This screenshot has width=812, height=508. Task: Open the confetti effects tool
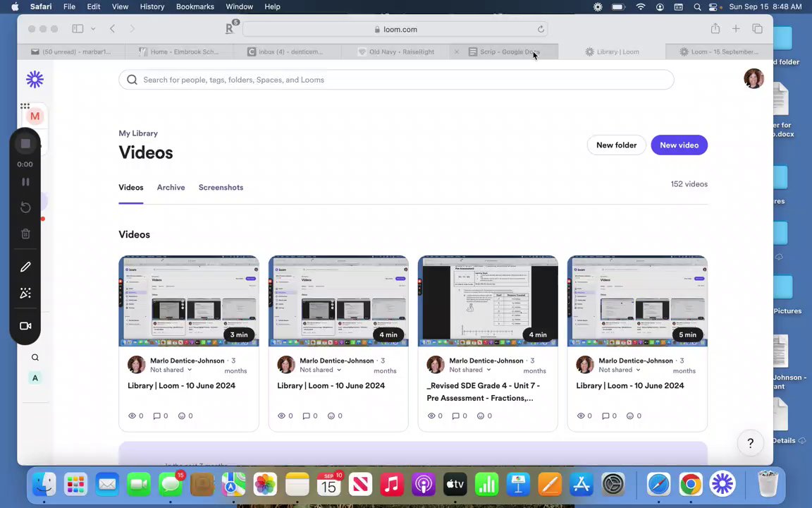point(25,294)
